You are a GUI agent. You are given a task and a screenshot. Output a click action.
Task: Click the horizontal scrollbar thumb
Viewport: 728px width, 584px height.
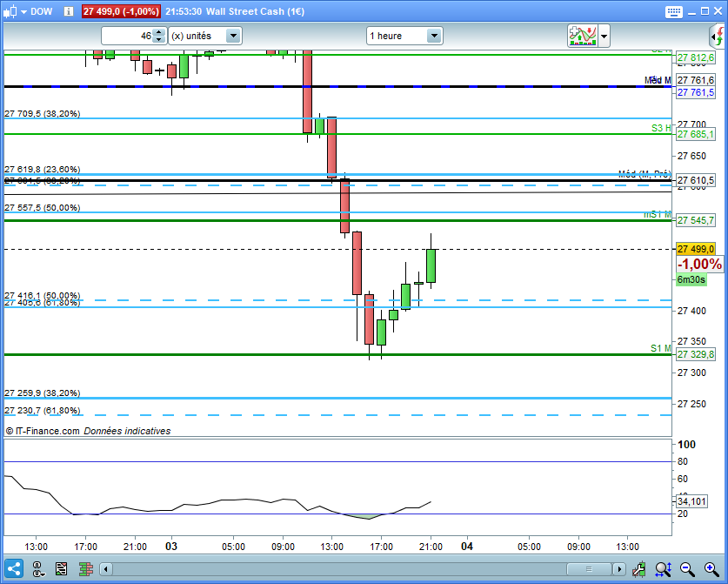click(x=589, y=569)
